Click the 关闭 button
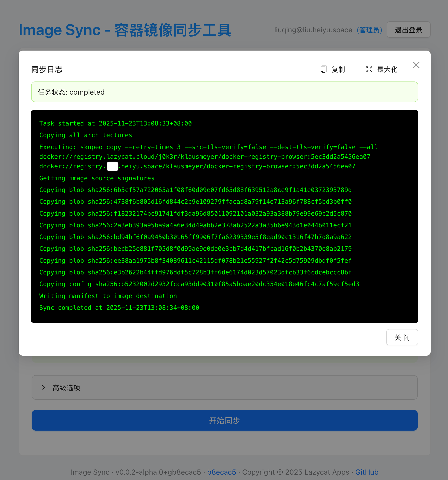 pos(402,337)
